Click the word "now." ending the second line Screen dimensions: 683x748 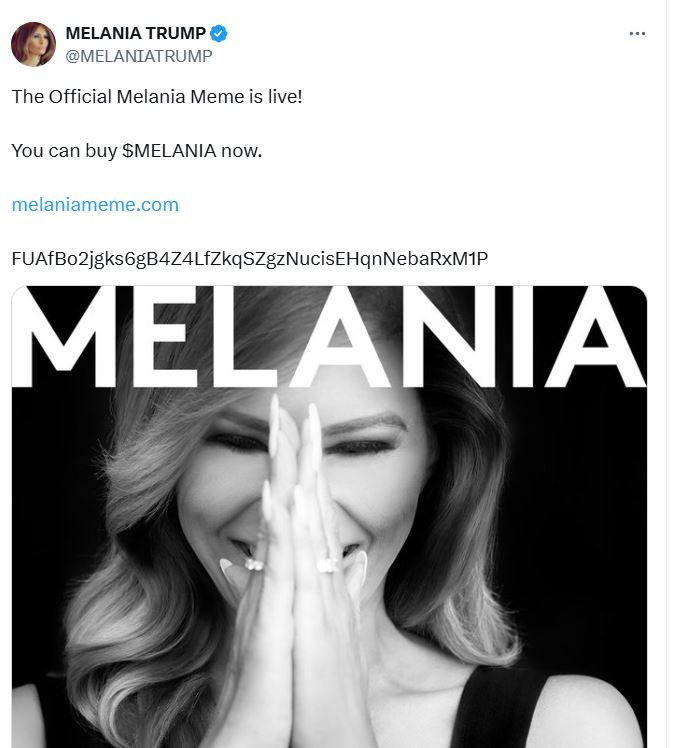[243, 151]
